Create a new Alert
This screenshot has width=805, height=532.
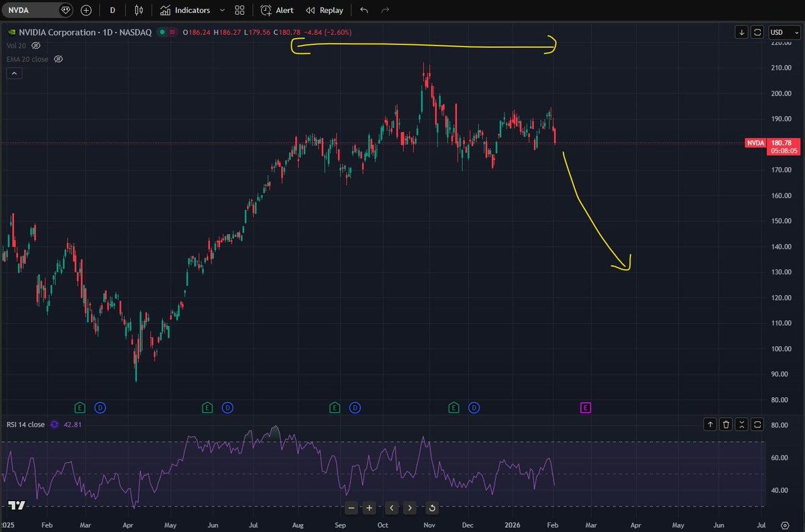tap(277, 10)
